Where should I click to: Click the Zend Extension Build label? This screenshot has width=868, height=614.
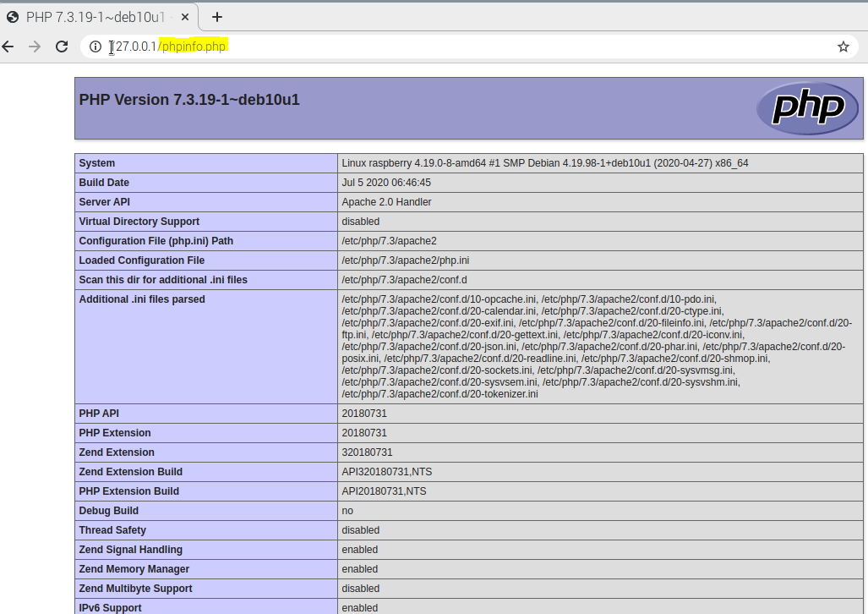131,472
